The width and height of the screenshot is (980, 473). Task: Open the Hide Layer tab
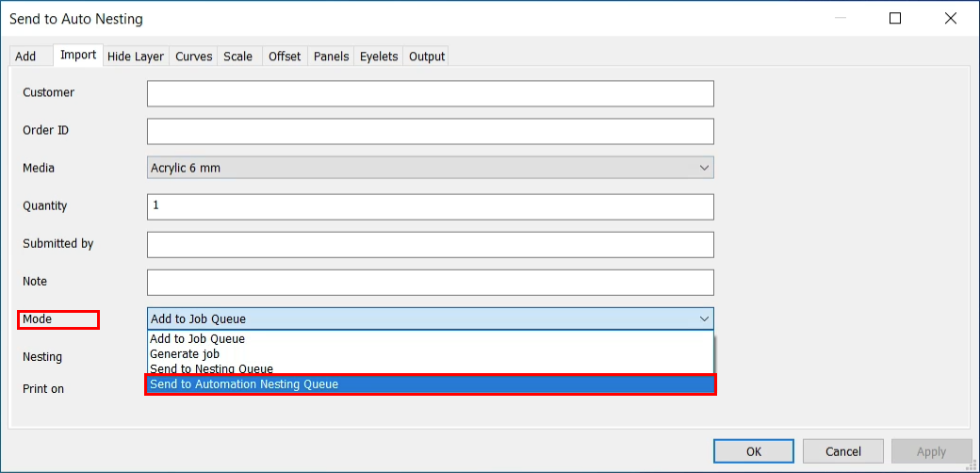(x=136, y=57)
